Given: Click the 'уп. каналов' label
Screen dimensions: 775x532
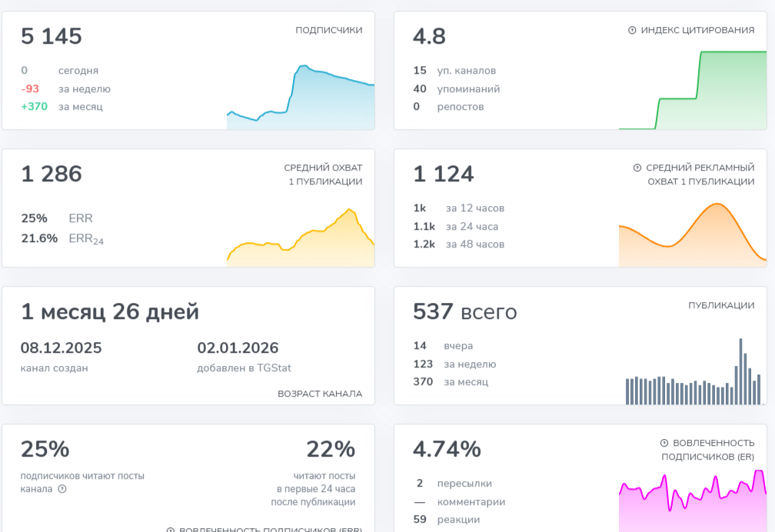Looking at the screenshot, I should point(466,71).
